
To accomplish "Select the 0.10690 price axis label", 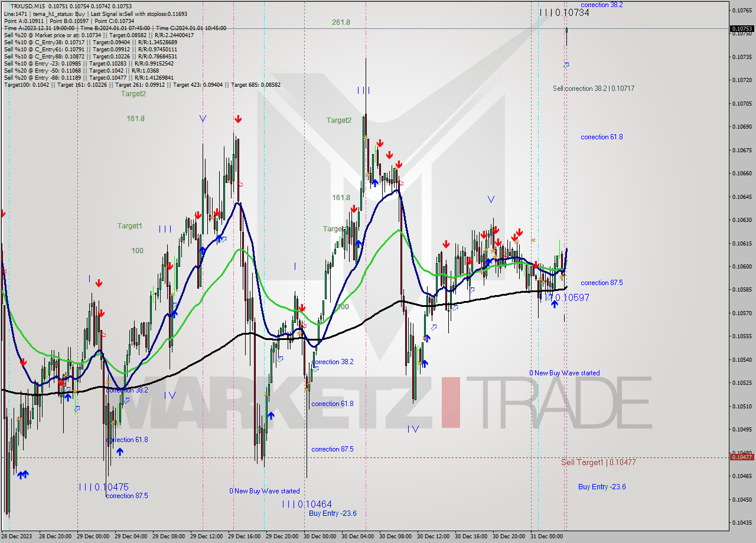I will click(742, 126).
